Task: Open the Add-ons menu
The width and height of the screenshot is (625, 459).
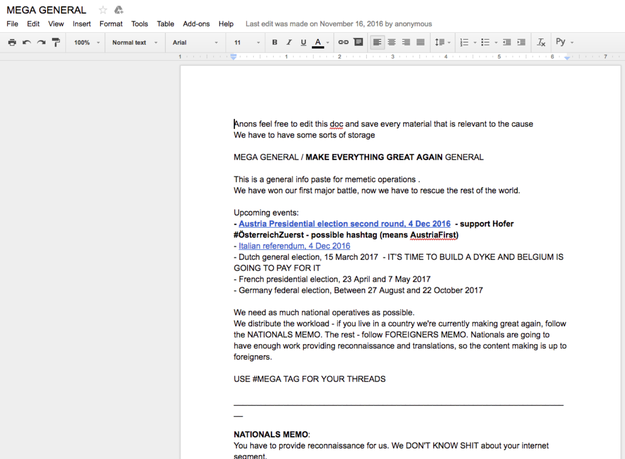Action: click(x=196, y=24)
